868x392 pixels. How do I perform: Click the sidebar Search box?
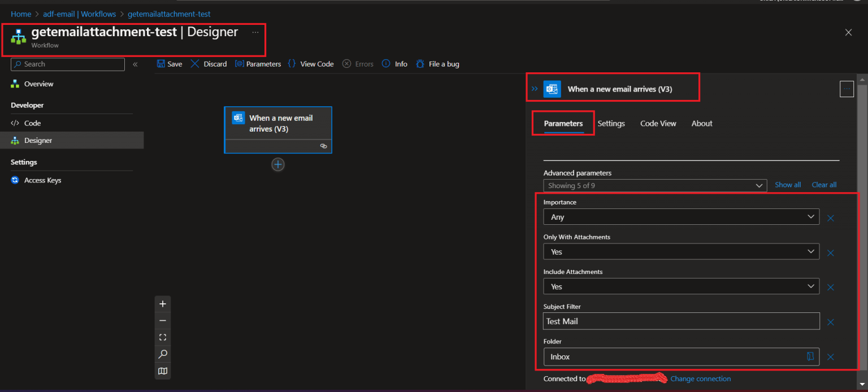68,64
